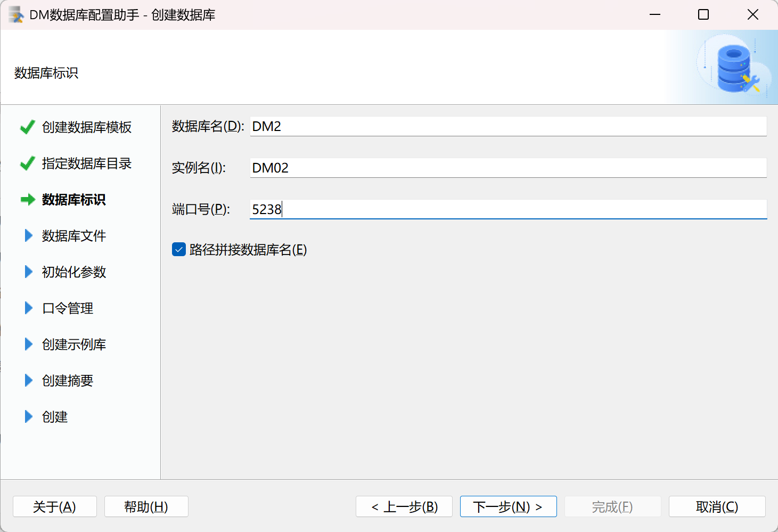Go to the final 创建 step label
Image resolution: width=778 pixels, height=532 pixels.
pos(55,417)
